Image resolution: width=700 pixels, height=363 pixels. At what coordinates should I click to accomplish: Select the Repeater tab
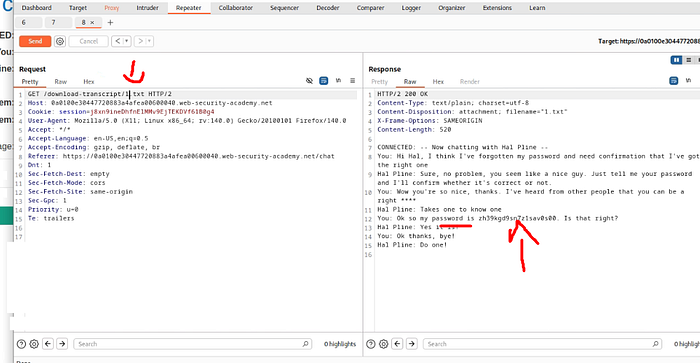coord(188,8)
